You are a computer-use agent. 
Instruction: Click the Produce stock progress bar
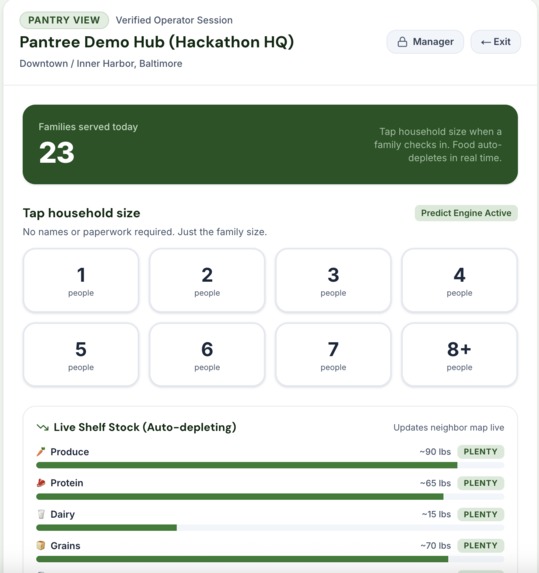point(270,465)
